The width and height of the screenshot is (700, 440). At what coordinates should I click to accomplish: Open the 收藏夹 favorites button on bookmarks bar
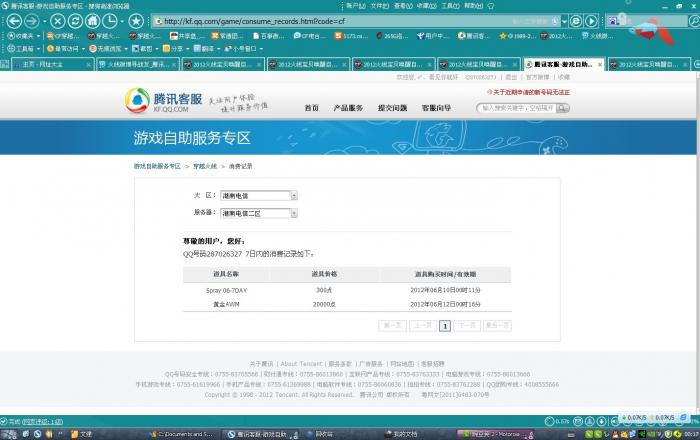24,36
